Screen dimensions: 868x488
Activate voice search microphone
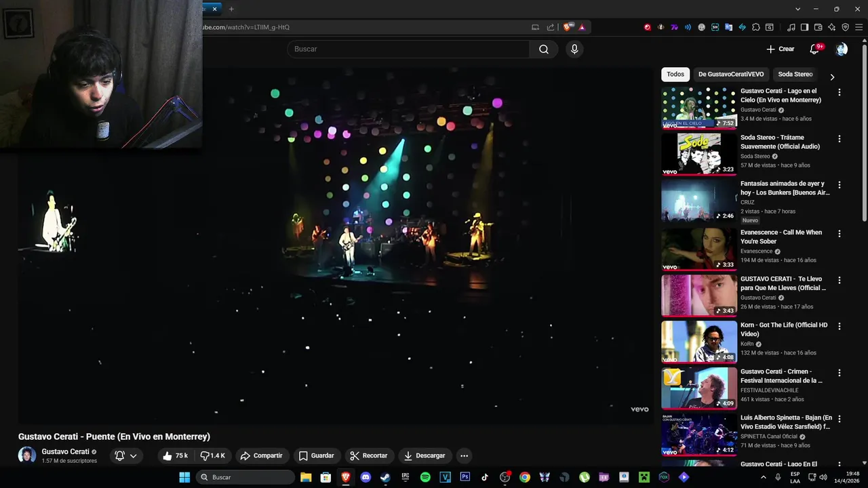pos(574,49)
